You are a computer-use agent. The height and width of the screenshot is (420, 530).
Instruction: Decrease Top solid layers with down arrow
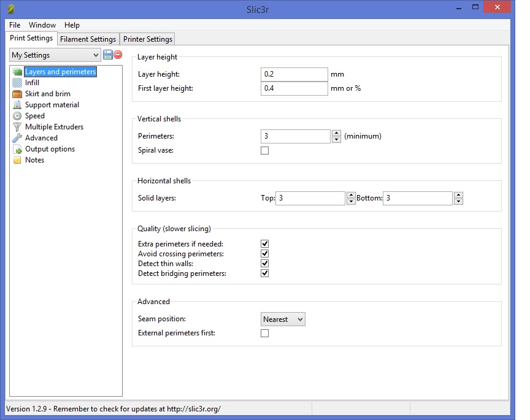351,201
